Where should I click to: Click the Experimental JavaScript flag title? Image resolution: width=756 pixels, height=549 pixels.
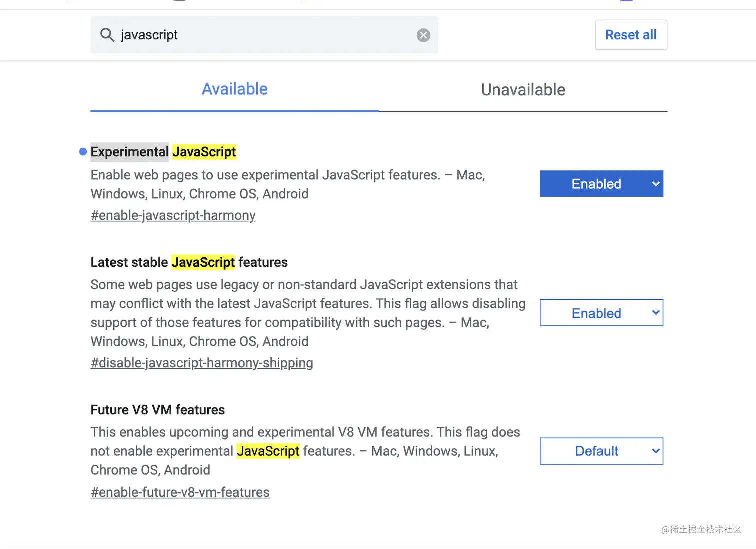[163, 152]
